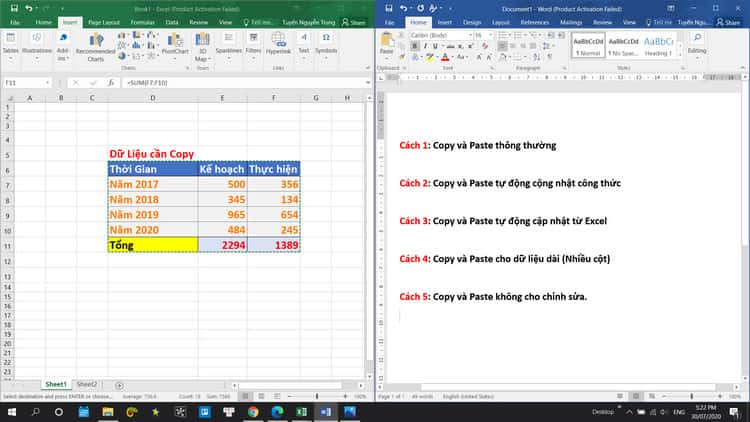Click the Share button in Word

click(x=728, y=22)
